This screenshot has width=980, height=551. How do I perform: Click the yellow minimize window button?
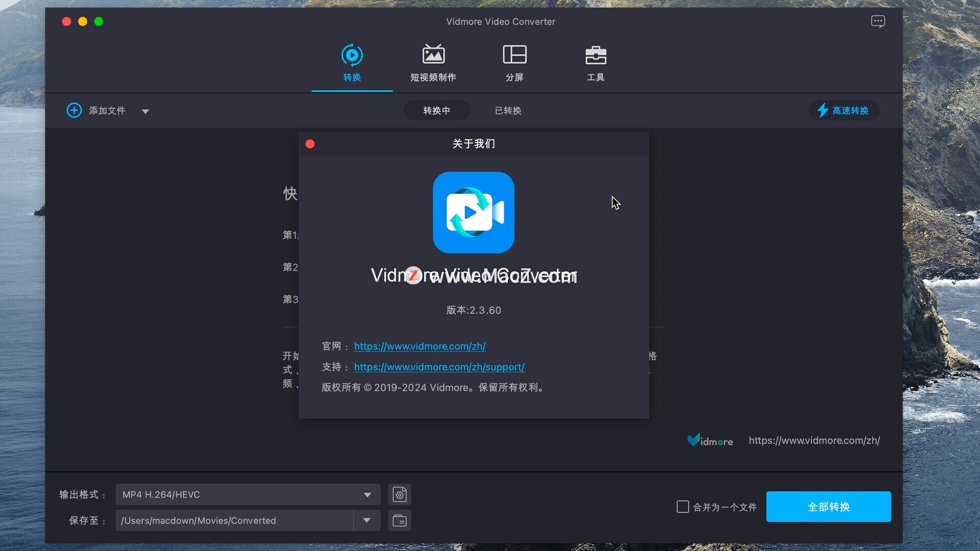tap(83, 21)
